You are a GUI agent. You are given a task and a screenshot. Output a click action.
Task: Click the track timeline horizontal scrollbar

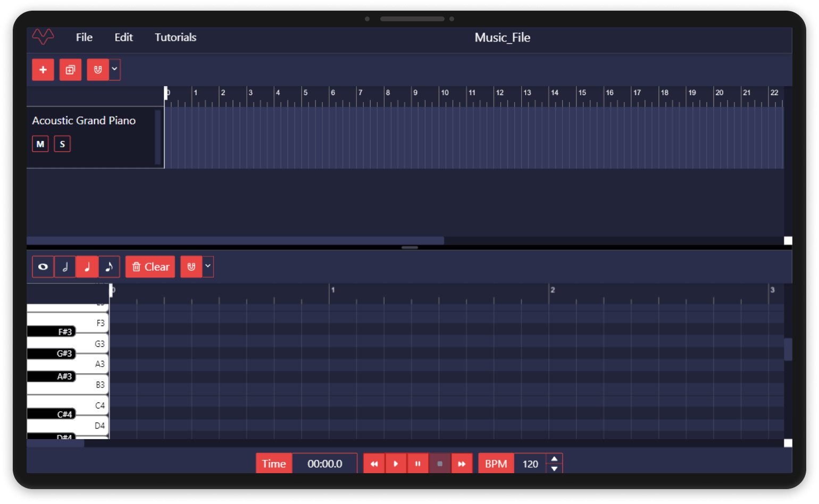tap(235, 241)
